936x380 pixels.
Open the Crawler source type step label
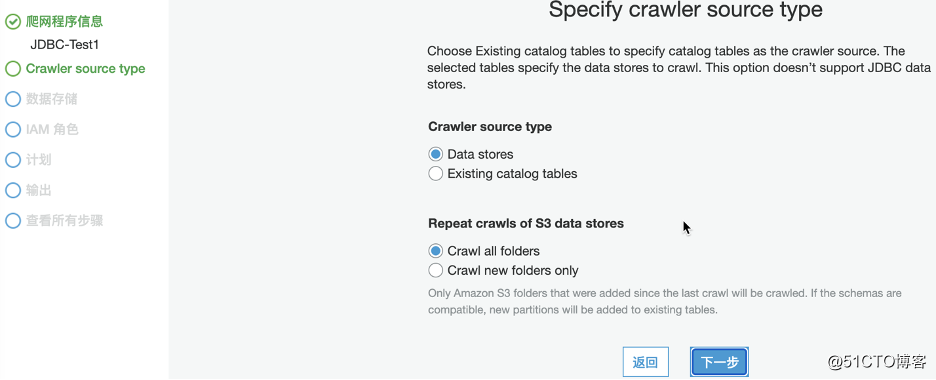pos(85,69)
